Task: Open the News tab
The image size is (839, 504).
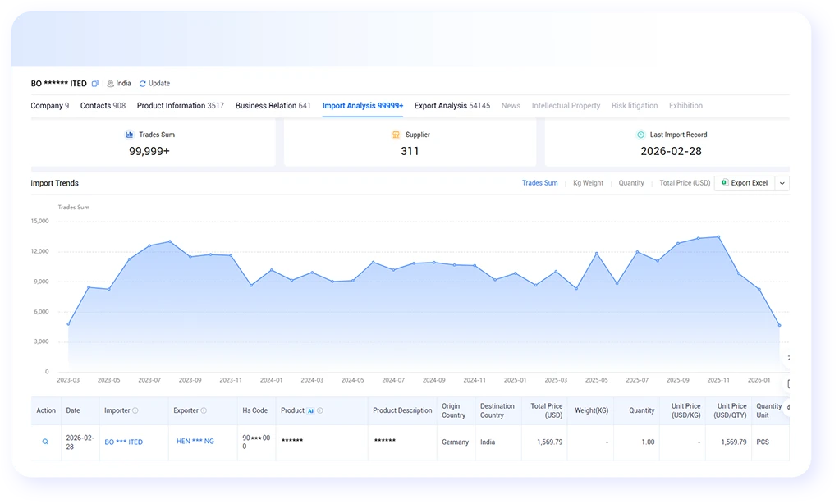Action: click(511, 105)
